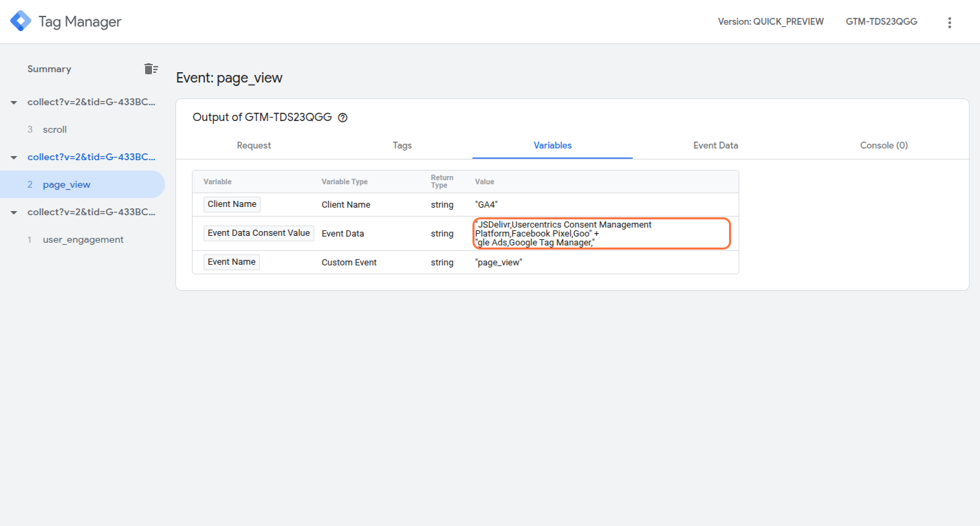The image size is (980, 526).
Task: Open help for Output of GTM-TDS23QGG
Action: point(342,118)
